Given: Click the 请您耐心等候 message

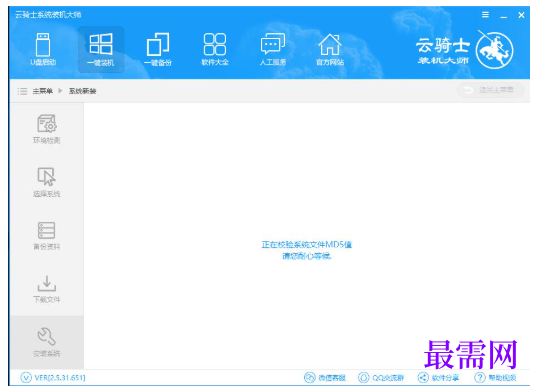Looking at the screenshot, I should (307, 256).
